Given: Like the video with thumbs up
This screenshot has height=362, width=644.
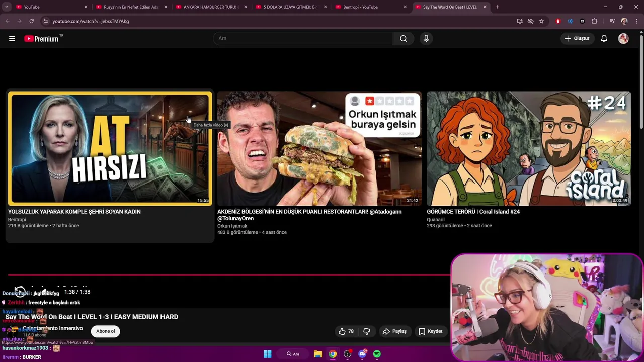Looking at the screenshot, I should point(346,331).
